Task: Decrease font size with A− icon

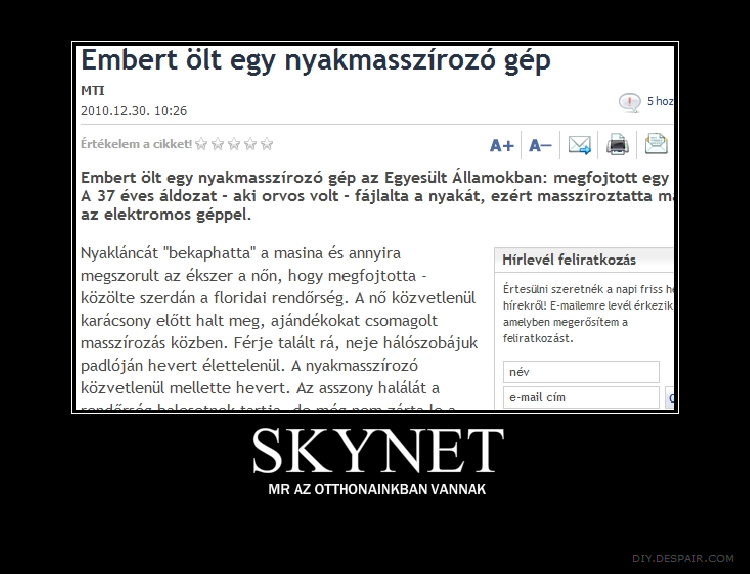Action: 540,145
